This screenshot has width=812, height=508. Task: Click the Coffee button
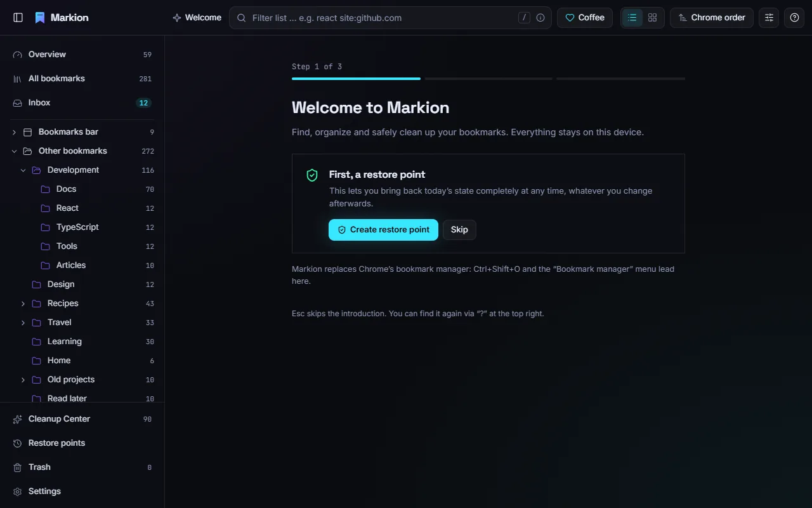coord(585,18)
